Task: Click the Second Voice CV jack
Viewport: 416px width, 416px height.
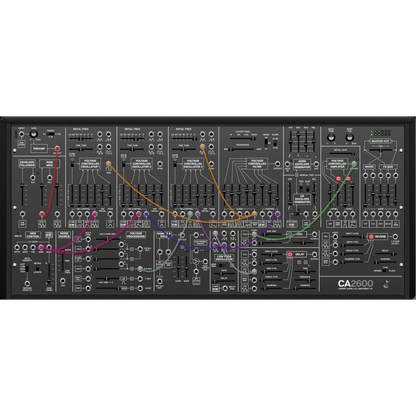Action: click(x=27, y=283)
